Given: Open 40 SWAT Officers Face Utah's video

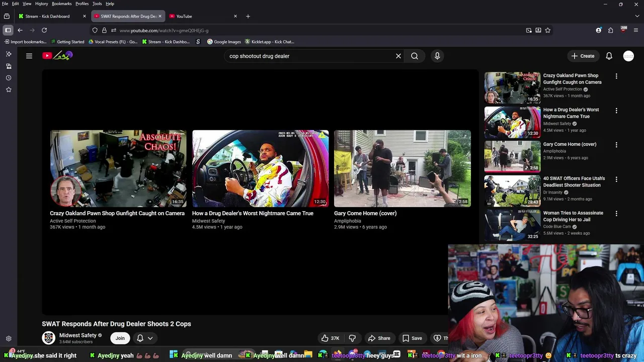Looking at the screenshot, I should point(574,182).
